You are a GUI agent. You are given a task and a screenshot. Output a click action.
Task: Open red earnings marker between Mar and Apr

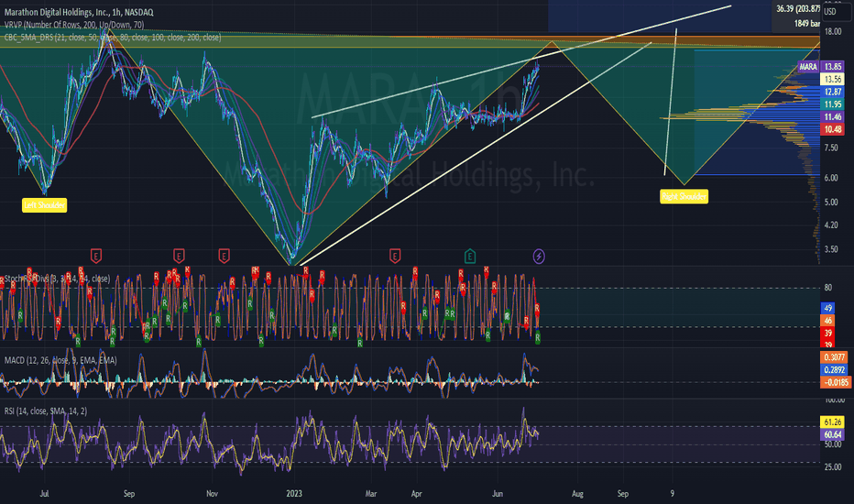tap(395, 255)
